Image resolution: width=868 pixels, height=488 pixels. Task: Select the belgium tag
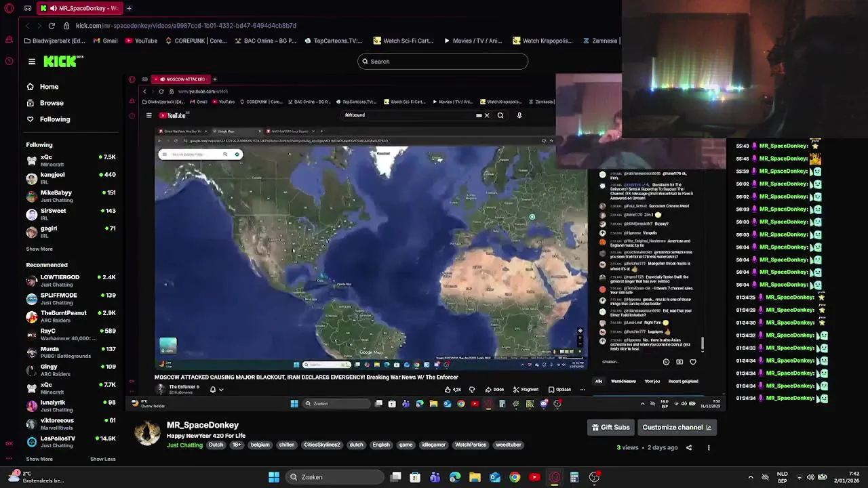[260, 445]
